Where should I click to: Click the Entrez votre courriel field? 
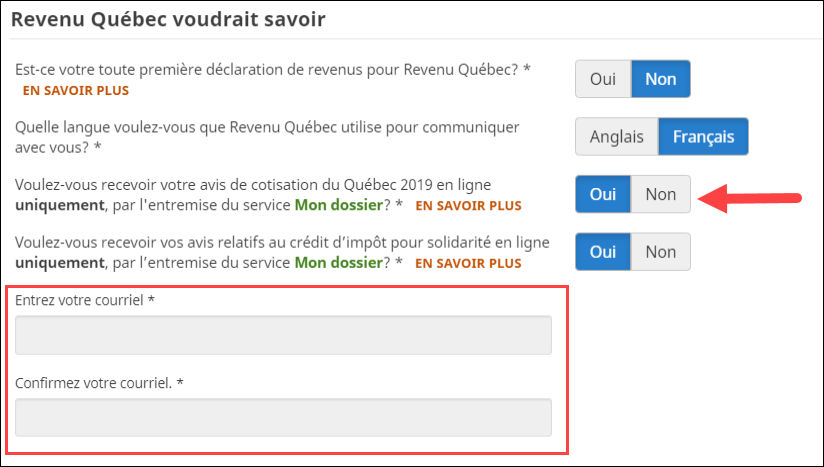[x=283, y=335]
